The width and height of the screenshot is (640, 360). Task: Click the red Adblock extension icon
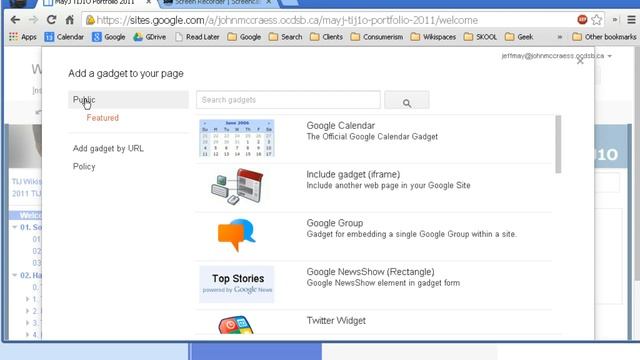coord(582,20)
